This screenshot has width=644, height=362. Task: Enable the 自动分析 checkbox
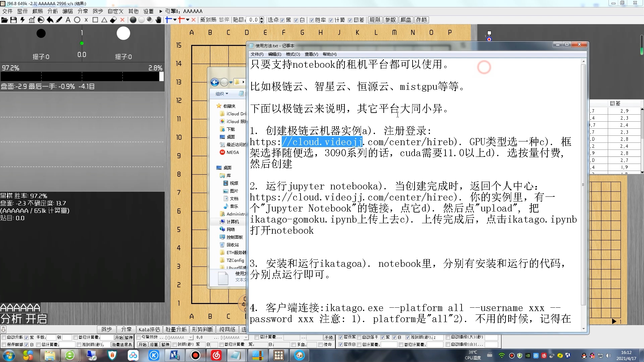click(x=4, y=337)
